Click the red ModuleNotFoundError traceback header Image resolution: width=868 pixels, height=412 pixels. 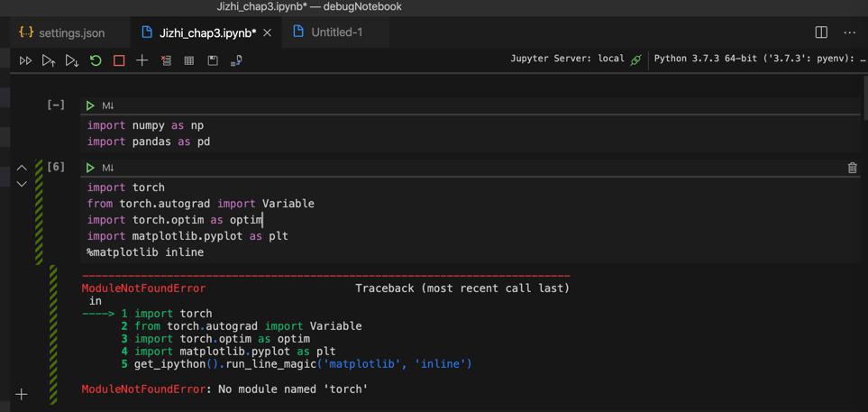(x=143, y=288)
